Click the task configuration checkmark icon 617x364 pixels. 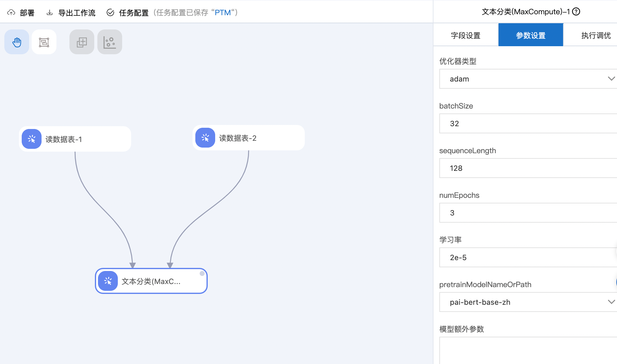[110, 13]
